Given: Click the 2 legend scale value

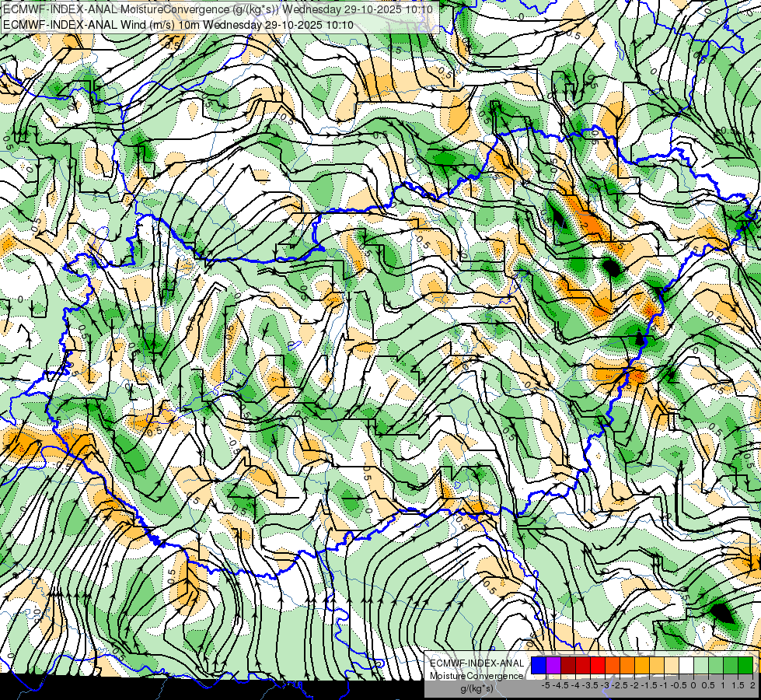Looking at the screenshot, I should point(752,685).
